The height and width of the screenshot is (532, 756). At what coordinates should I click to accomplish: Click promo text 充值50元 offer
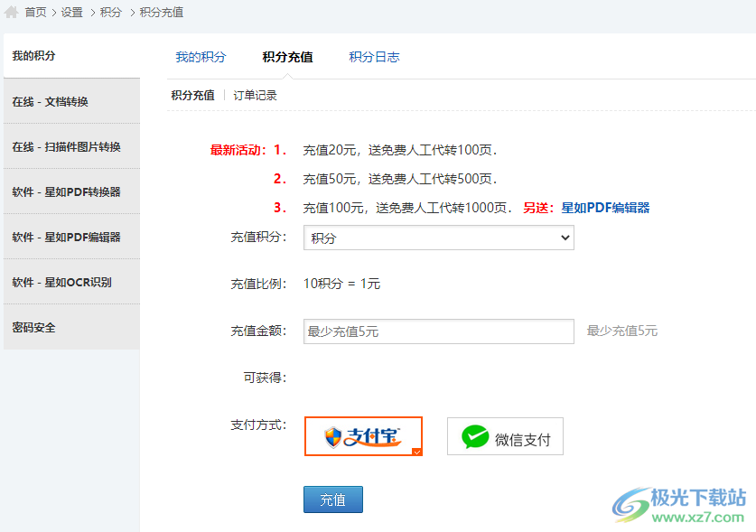click(x=400, y=179)
